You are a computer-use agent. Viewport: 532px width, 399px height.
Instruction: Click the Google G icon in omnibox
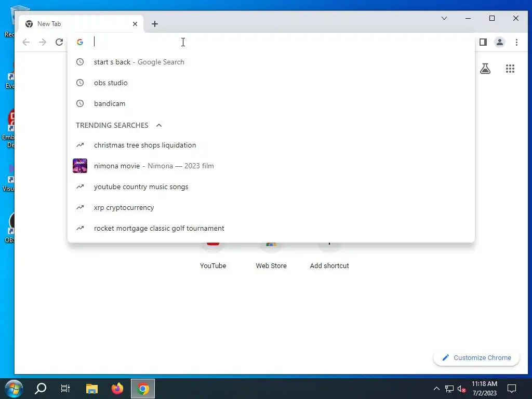(80, 42)
